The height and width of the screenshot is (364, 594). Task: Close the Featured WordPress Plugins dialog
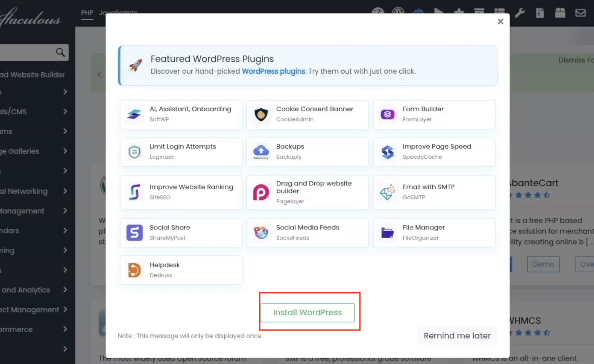click(500, 22)
